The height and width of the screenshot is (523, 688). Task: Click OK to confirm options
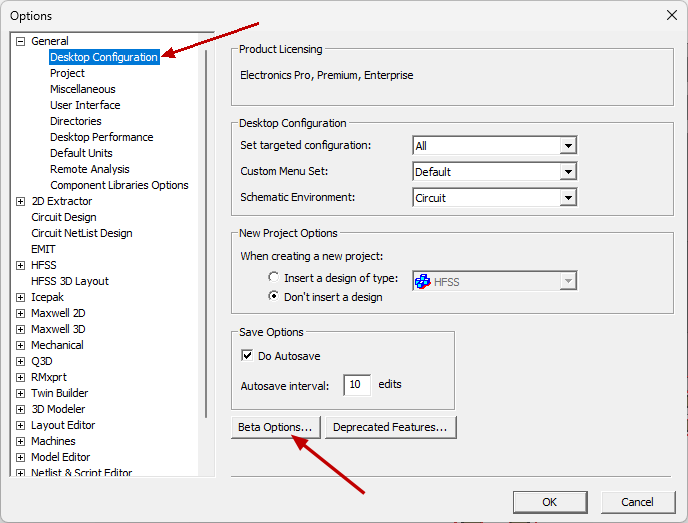(550, 502)
